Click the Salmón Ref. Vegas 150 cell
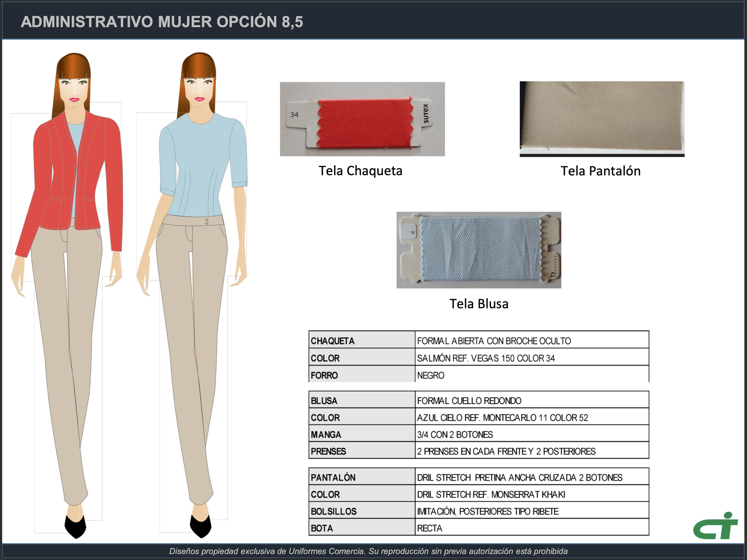This screenshot has width=747, height=560. [x=532, y=358]
